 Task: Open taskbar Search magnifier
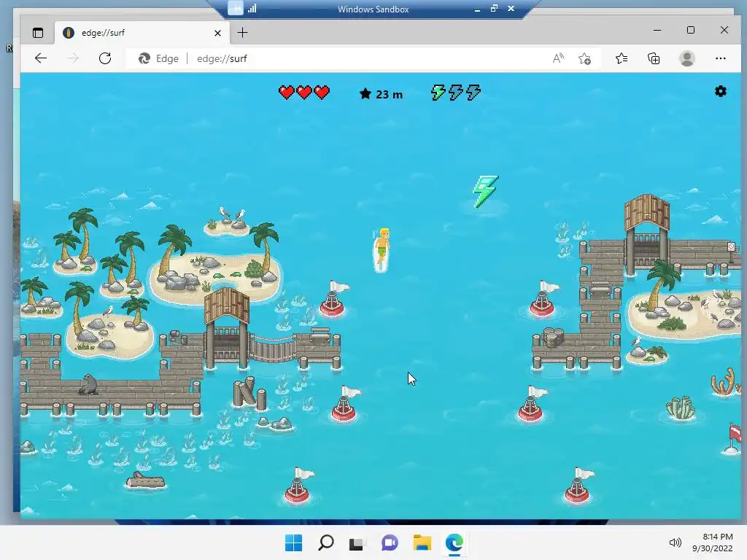point(326,542)
